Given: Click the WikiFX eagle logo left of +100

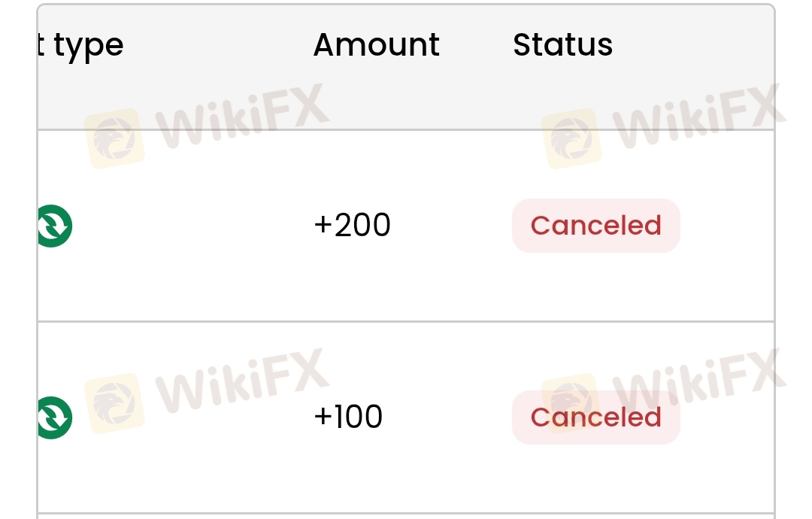Looking at the screenshot, I should click(114, 403).
